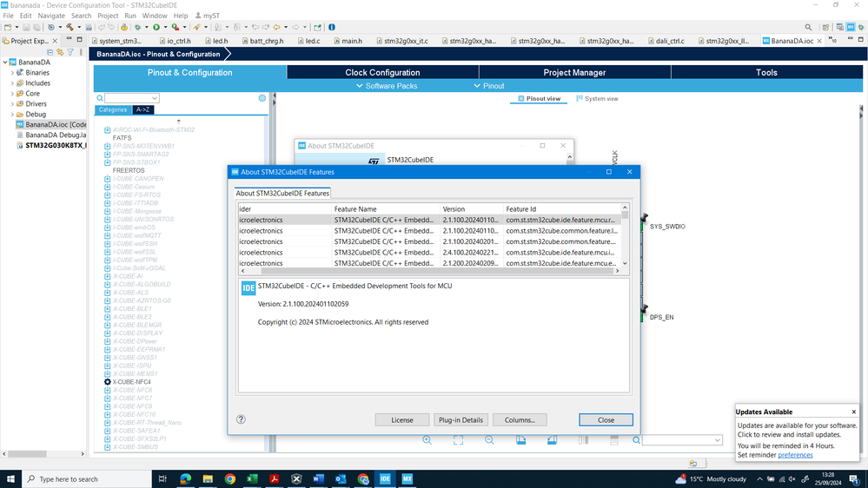Open the Window menu
The width and height of the screenshot is (868, 488).
(155, 16)
